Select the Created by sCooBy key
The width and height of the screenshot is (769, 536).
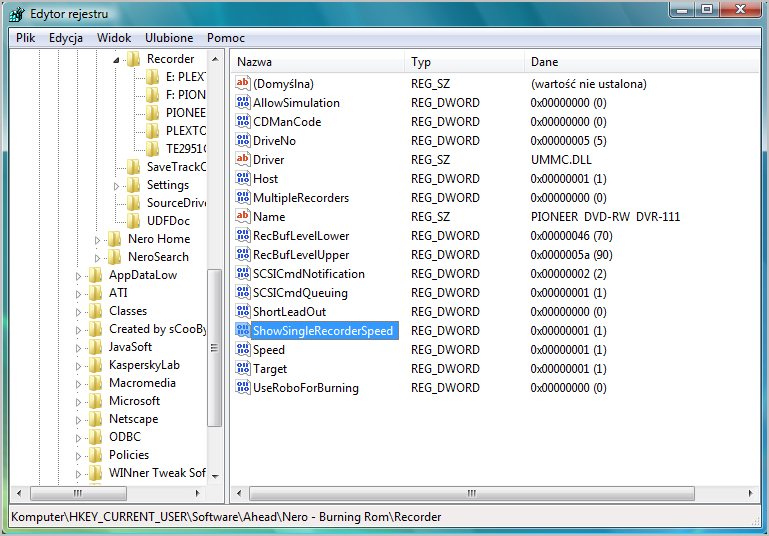157,329
